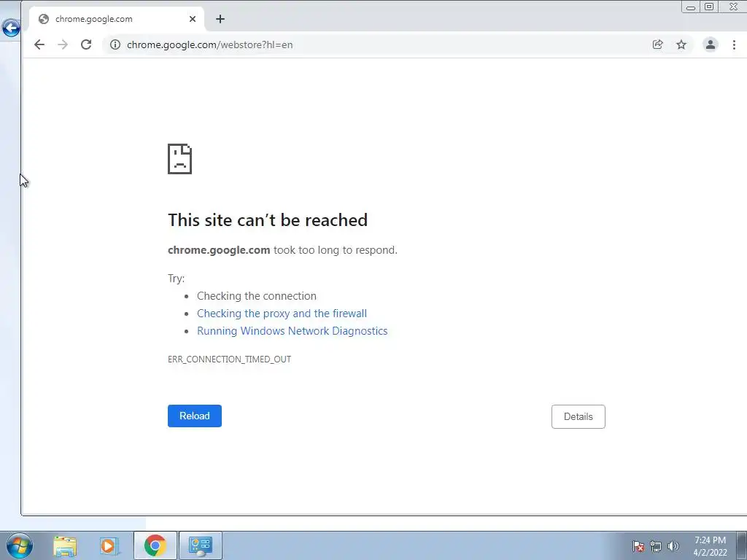Open Action Center flag tray icon
This screenshot has height=560, width=747.
point(638,547)
